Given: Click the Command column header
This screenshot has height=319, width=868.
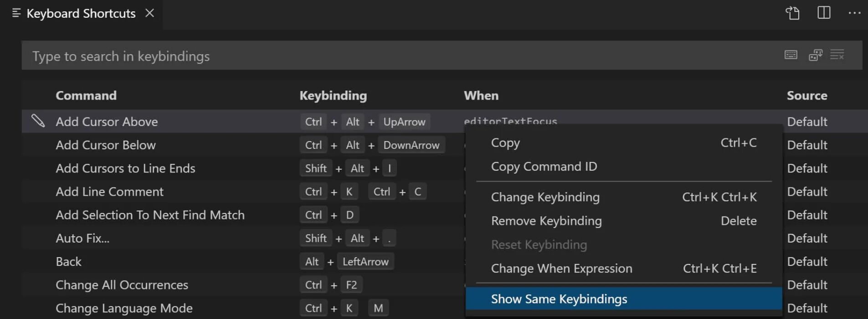Looking at the screenshot, I should coord(86,96).
